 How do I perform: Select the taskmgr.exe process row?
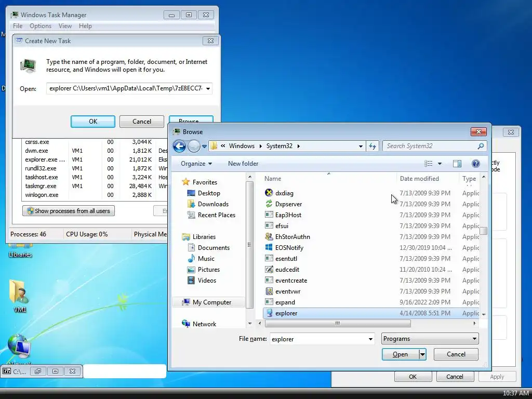[95, 186]
